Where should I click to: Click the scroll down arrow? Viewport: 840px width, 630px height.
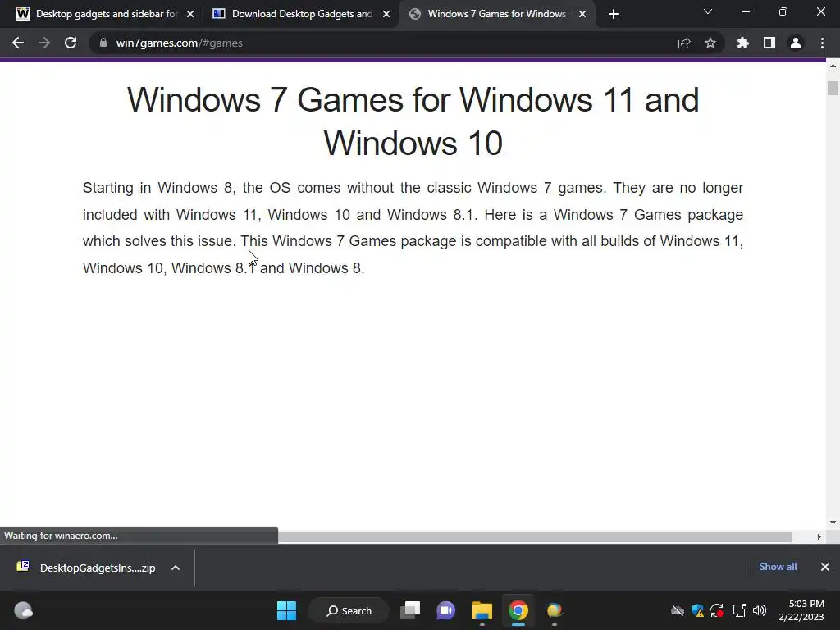coord(833,523)
